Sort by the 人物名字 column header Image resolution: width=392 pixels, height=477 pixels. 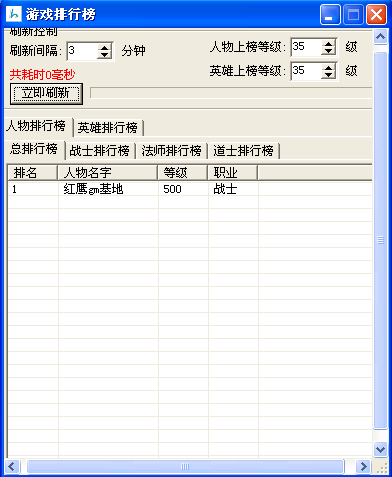click(x=108, y=173)
